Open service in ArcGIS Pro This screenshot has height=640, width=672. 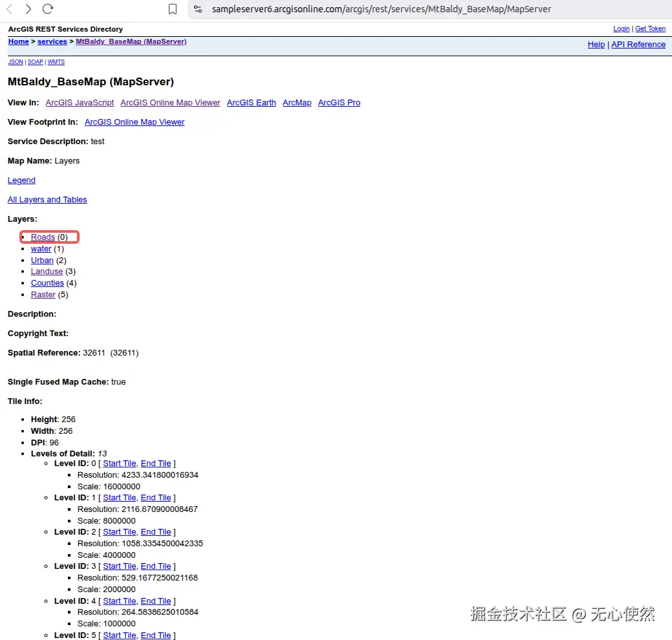pos(339,103)
